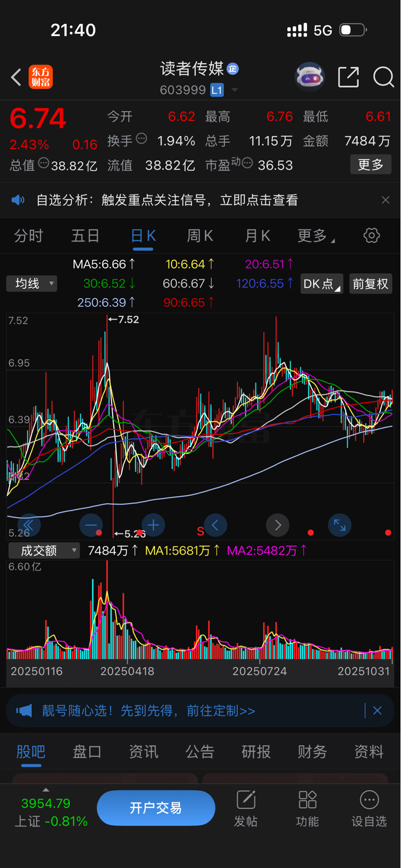Open the 盘口 tab

tap(87, 752)
